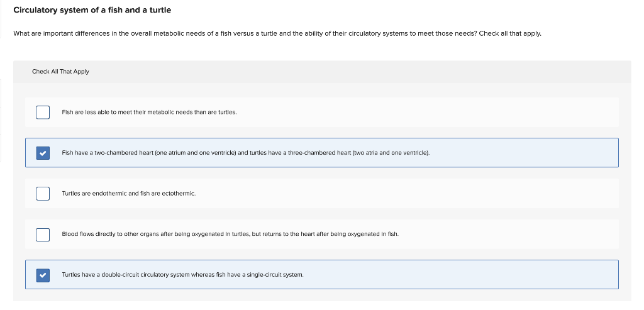Select the "Turtles have a double-circuit" statement text
The height and width of the screenshot is (310, 644).
pos(113,275)
